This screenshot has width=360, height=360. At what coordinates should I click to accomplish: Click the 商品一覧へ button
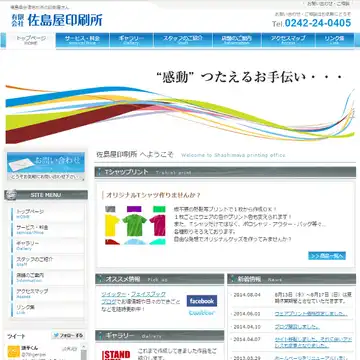point(327,256)
